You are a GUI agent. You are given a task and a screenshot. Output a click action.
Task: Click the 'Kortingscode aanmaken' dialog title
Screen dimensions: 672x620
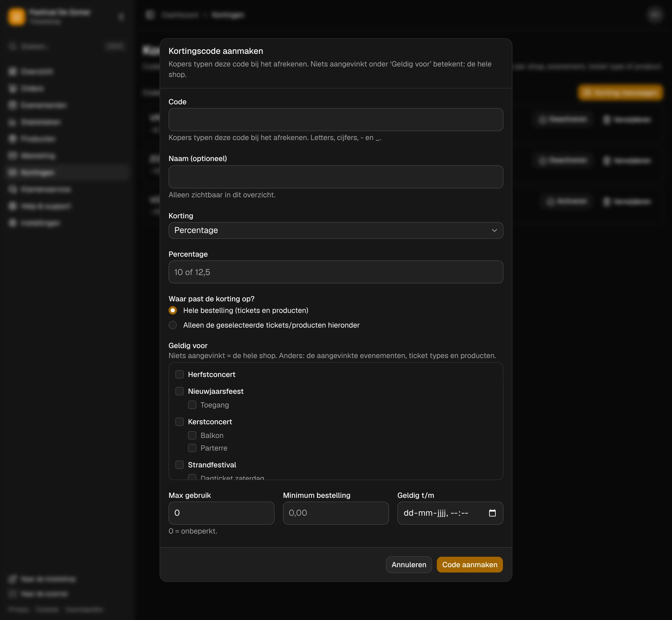[x=216, y=51]
